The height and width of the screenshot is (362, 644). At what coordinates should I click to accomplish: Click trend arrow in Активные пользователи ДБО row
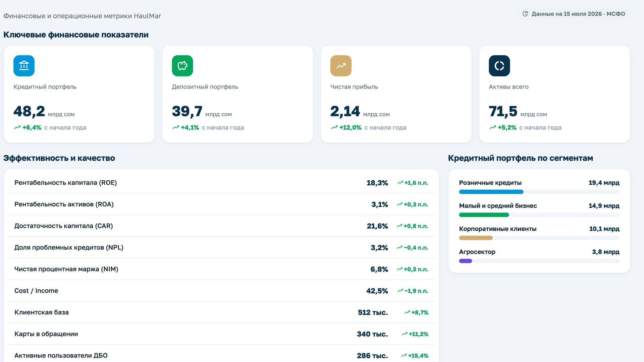click(404, 356)
